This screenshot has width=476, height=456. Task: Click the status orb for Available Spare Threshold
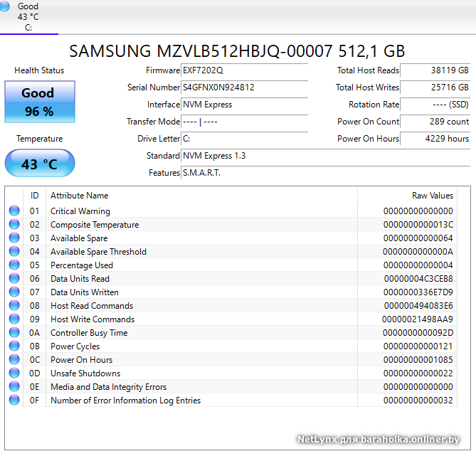[x=14, y=251]
